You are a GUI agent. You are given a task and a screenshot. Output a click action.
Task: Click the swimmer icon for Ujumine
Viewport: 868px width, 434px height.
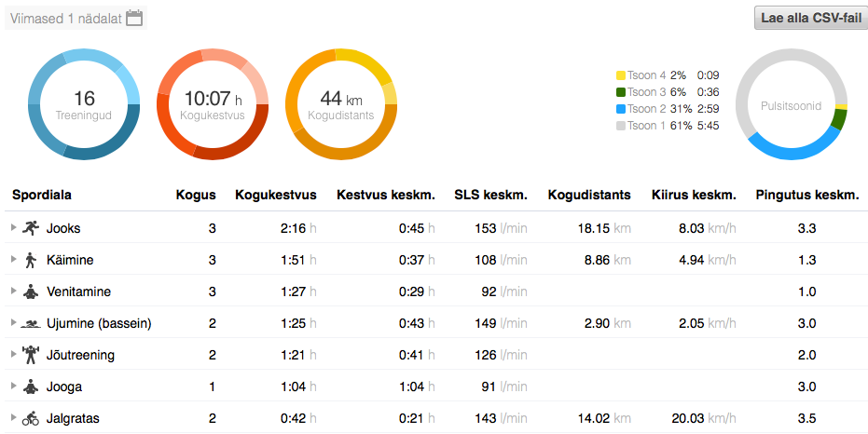(30, 323)
